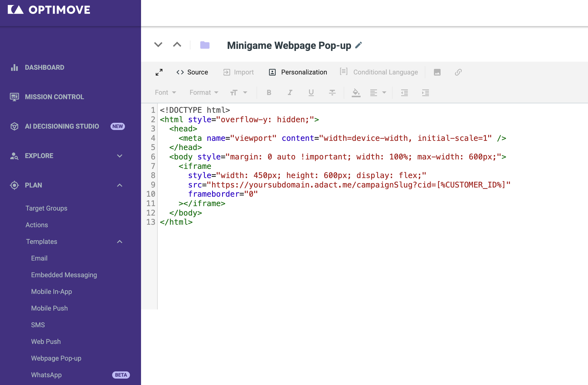Open Mission Control in the sidebar

(54, 97)
